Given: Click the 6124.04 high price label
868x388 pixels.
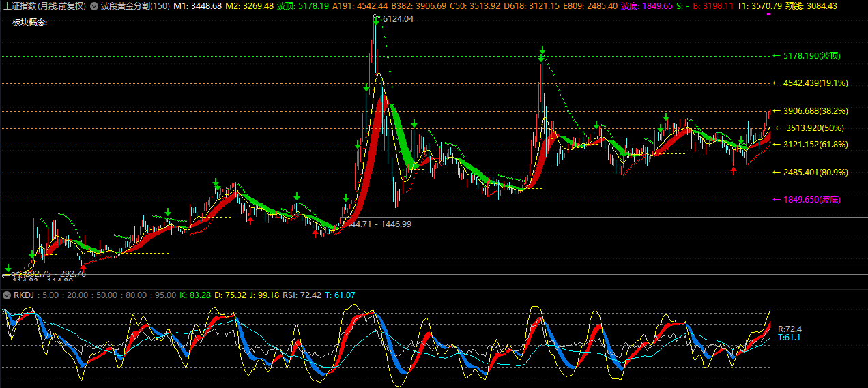Looking at the screenshot, I should tap(399, 19).
